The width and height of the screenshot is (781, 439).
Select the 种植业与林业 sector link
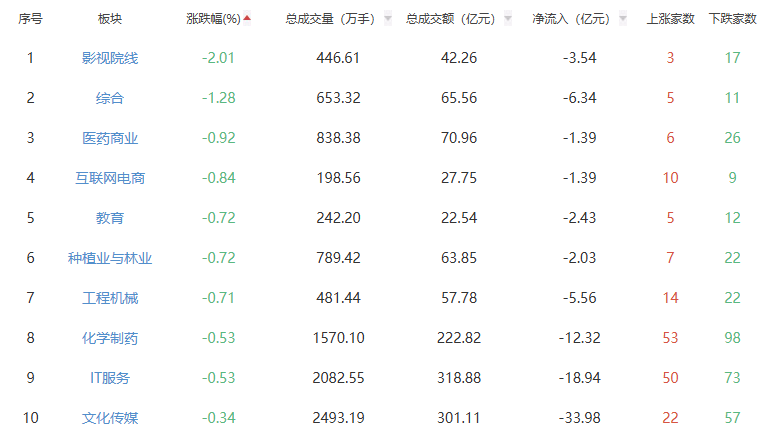pyautogui.click(x=110, y=258)
